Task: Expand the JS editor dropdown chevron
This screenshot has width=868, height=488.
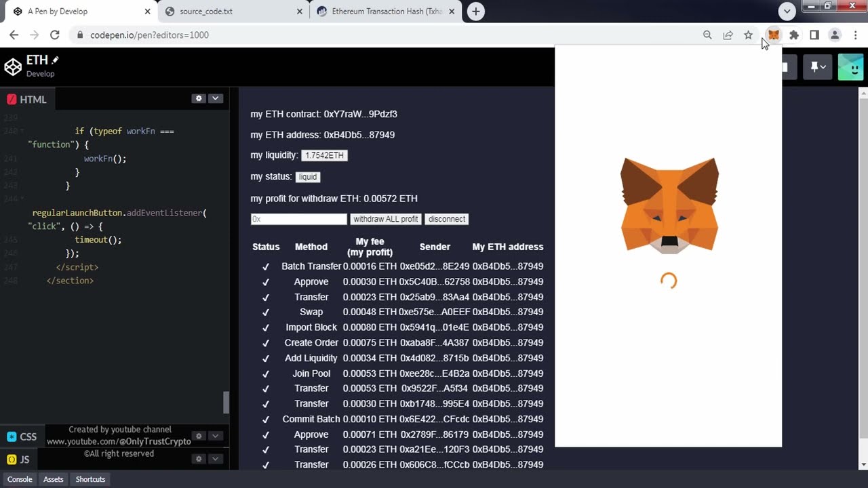Action: tap(215, 459)
